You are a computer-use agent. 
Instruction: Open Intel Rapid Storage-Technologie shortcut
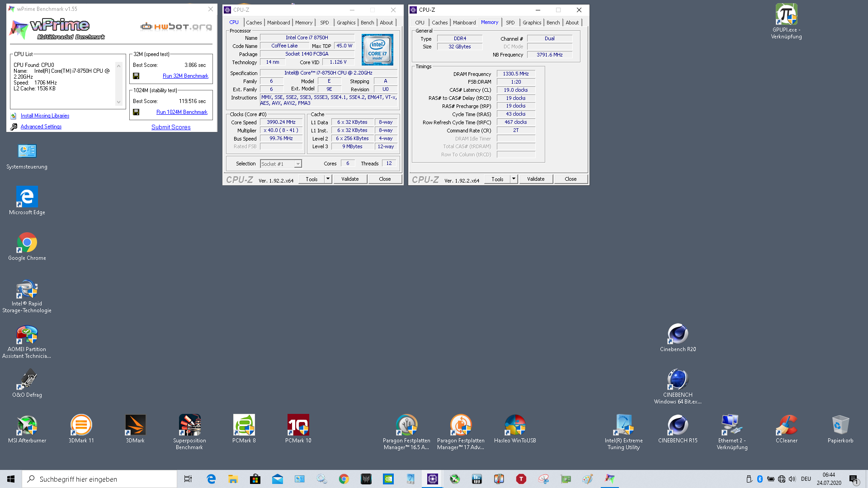point(27,296)
